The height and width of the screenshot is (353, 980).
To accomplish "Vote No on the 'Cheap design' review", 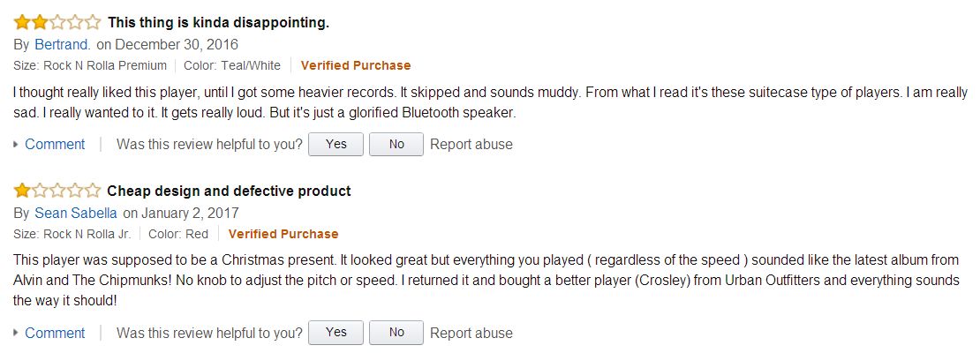I will (x=396, y=333).
